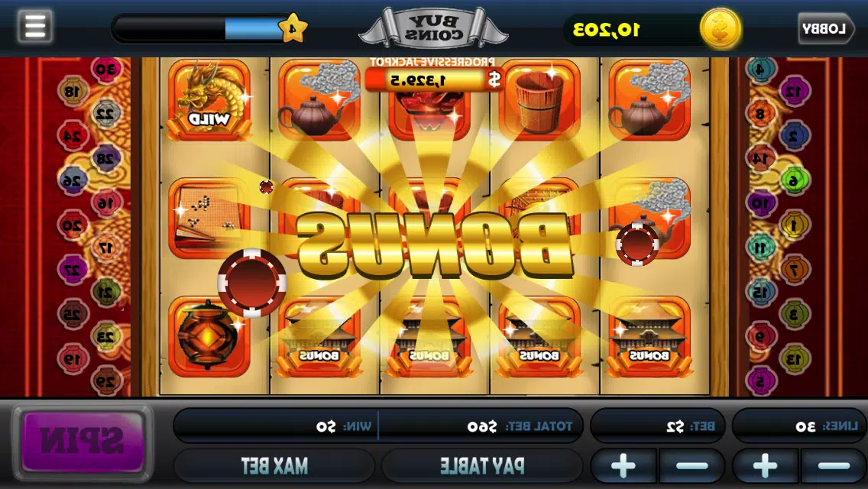This screenshot has height=489, width=868.
Task: Increase lines with plus under Lines
Action: coord(765,466)
